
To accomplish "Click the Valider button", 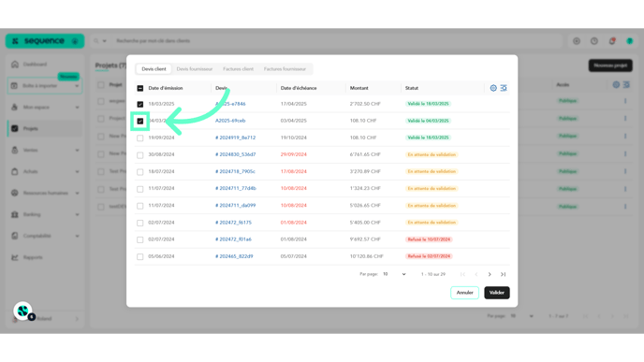I will 497,293.
